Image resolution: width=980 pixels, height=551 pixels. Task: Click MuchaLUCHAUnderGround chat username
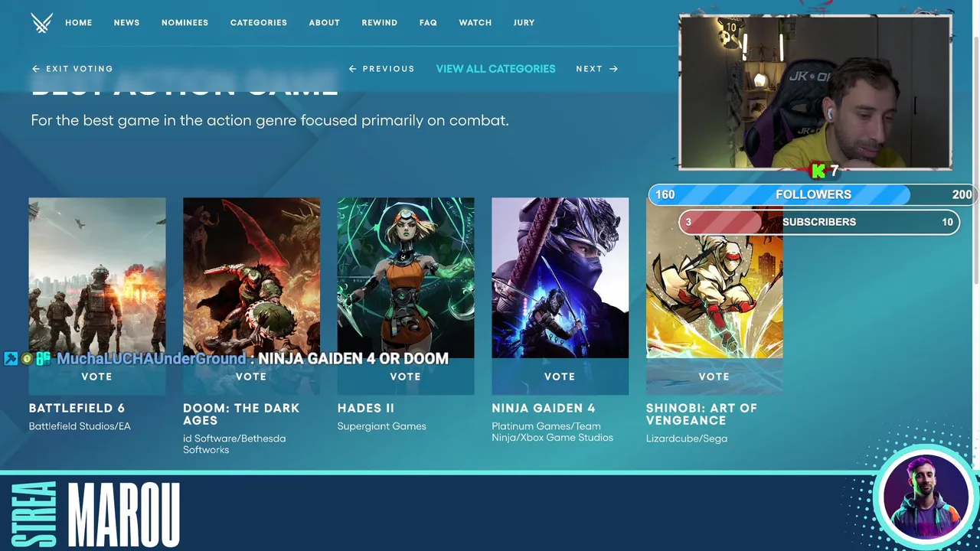[152, 358]
